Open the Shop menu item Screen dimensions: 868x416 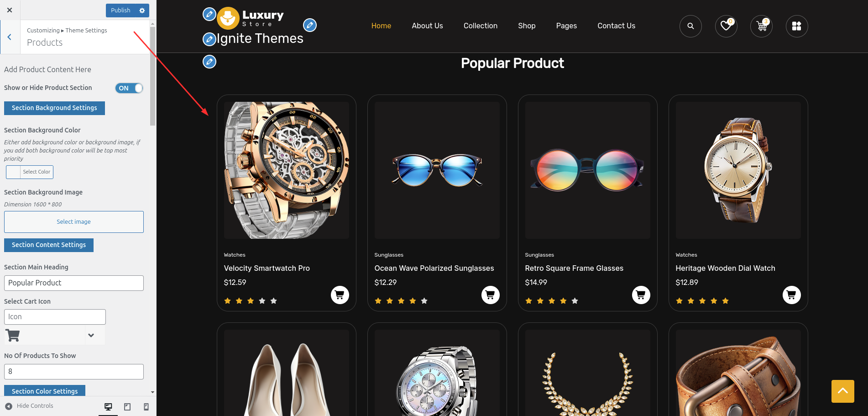[527, 26]
